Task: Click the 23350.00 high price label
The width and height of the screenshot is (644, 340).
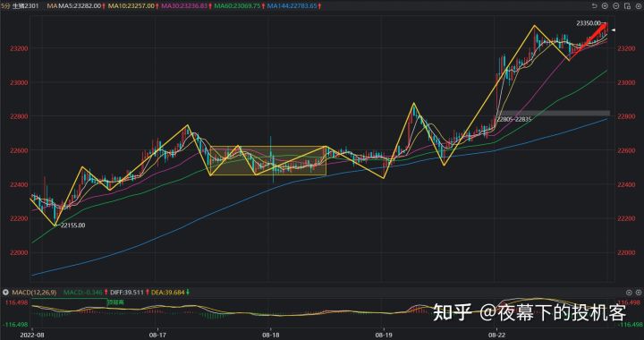Action: pos(589,23)
